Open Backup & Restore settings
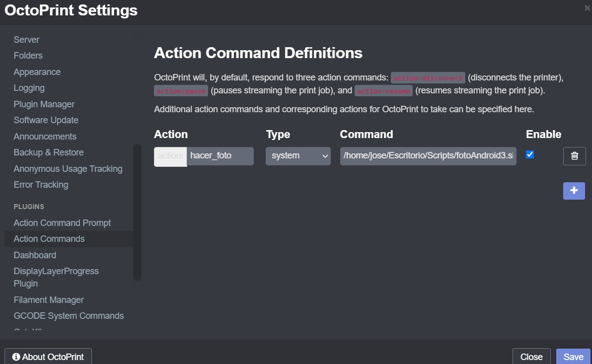Screen dimensions: 592x364 click(x=48, y=152)
